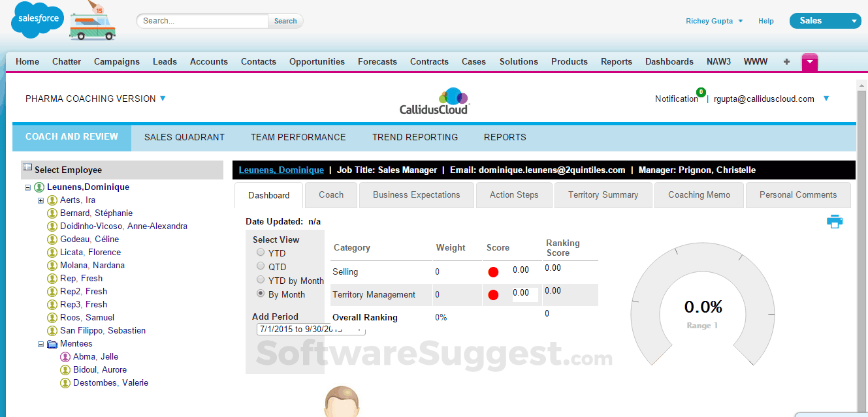This screenshot has height=417, width=868.
Task: Click the person icon beside Destombes, Valerie
Action: (x=65, y=383)
